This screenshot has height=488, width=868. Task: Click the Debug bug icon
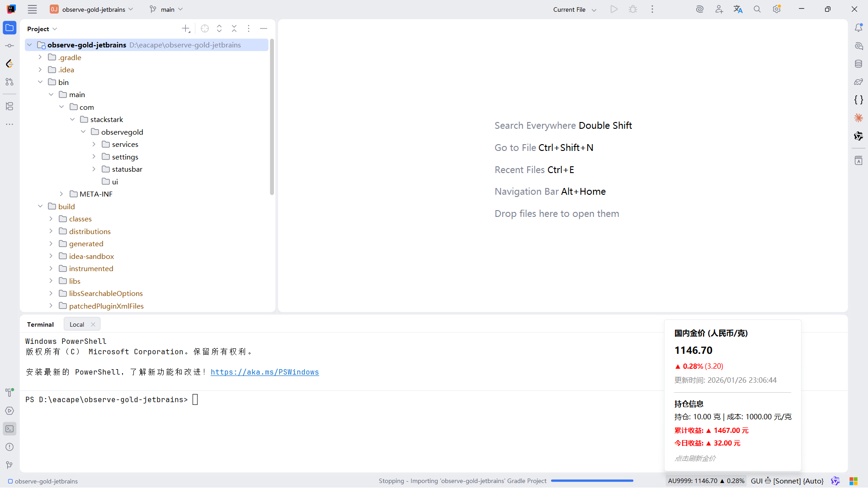tap(633, 9)
